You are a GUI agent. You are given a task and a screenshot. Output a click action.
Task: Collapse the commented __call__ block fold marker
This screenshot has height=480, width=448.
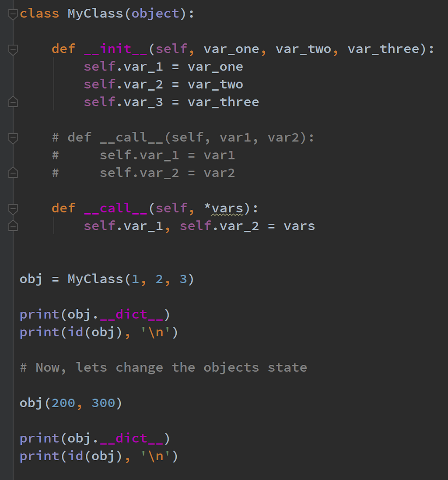click(13, 138)
